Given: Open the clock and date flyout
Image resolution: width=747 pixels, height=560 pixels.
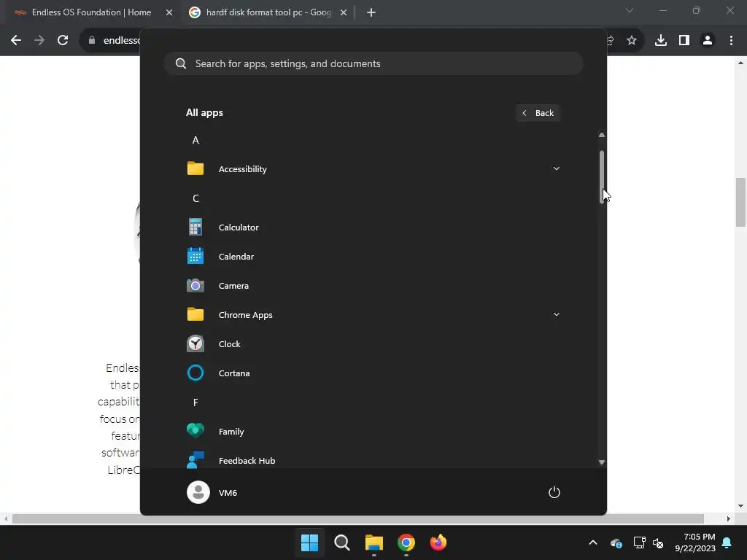Looking at the screenshot, I should tap(695, 542).
